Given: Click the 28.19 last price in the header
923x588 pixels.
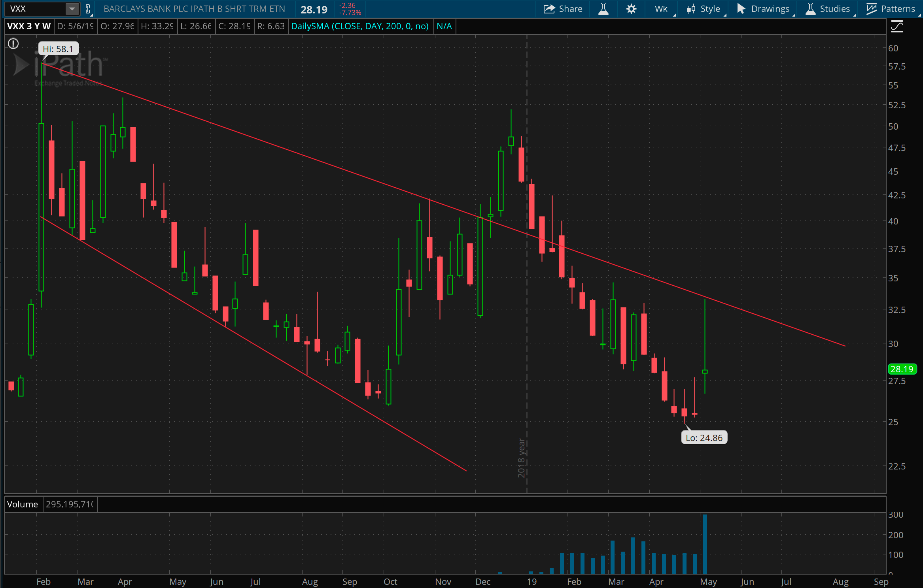Looking at the screenshot, I should [314, 9].
